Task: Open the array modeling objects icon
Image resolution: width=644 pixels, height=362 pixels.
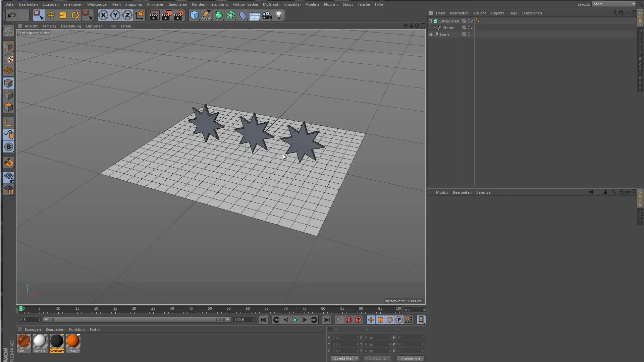Action: click(x=231, y=15)
